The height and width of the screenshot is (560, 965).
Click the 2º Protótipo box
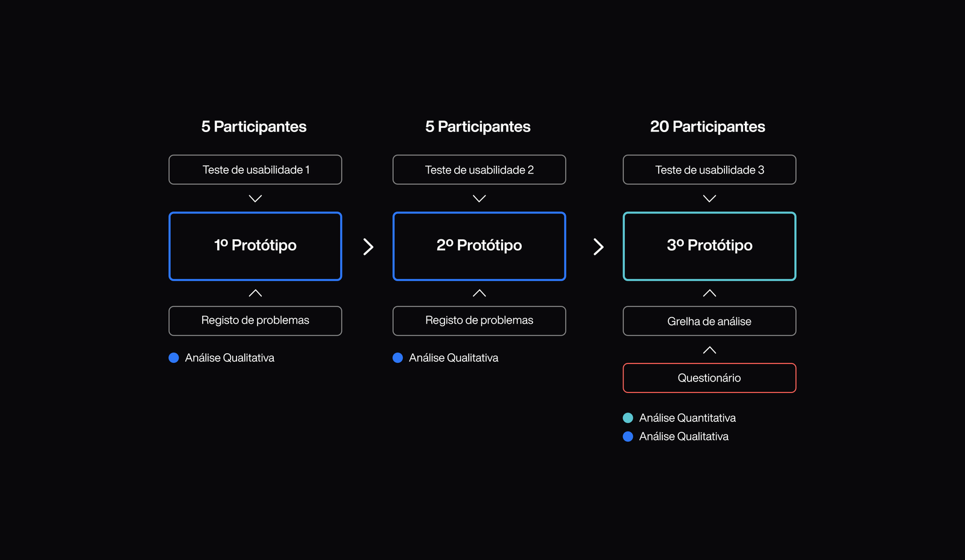tap(479, 246)
